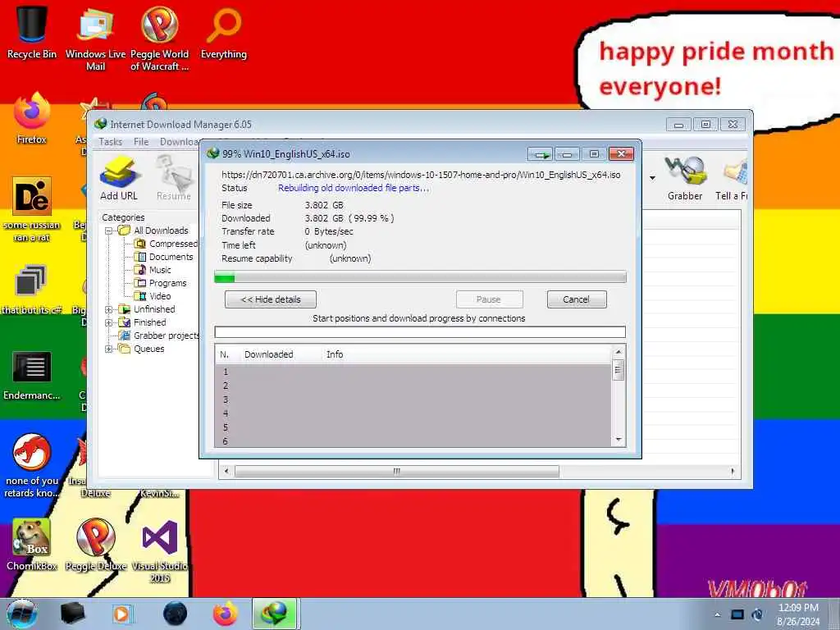Open the Recycle Bin desktop icon

[32, 32]
